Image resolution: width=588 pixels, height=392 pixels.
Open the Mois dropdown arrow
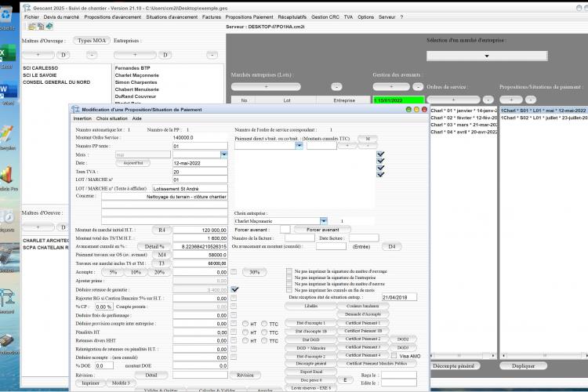coord(224,154)
